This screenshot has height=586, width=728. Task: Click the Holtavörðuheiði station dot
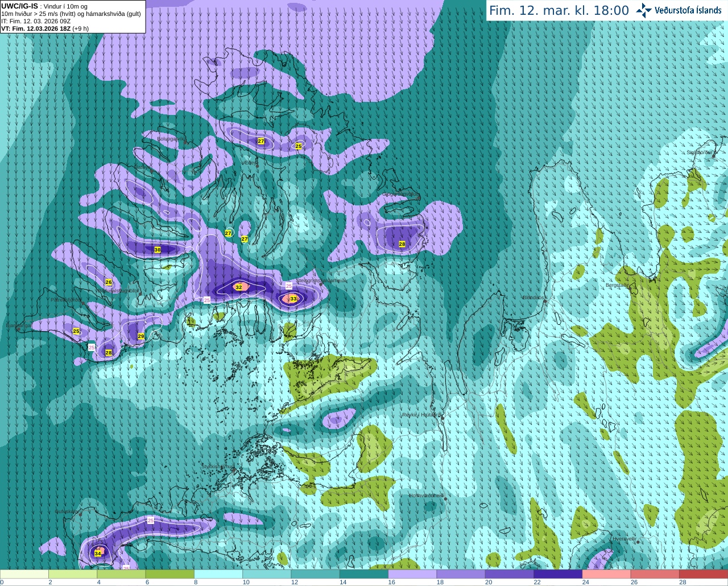pyautogui.click(x=445, y=499)
